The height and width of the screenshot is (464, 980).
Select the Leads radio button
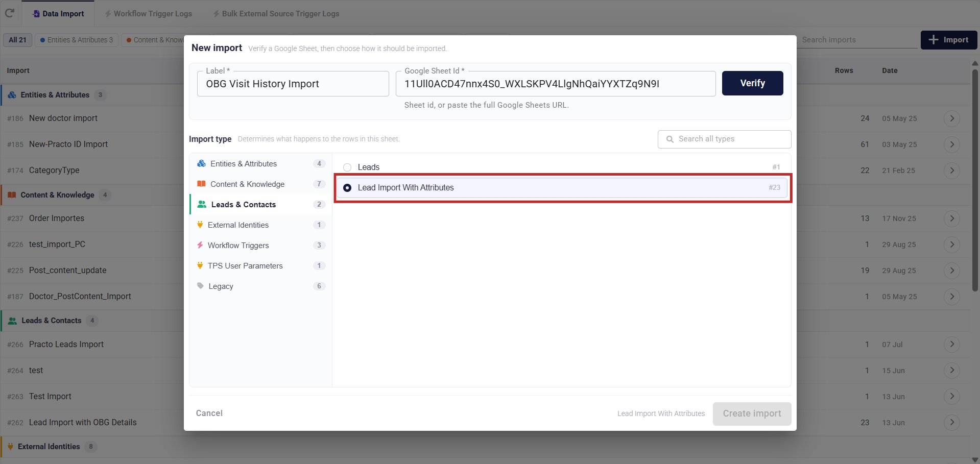pyautogui.click(x=347, y=167)
